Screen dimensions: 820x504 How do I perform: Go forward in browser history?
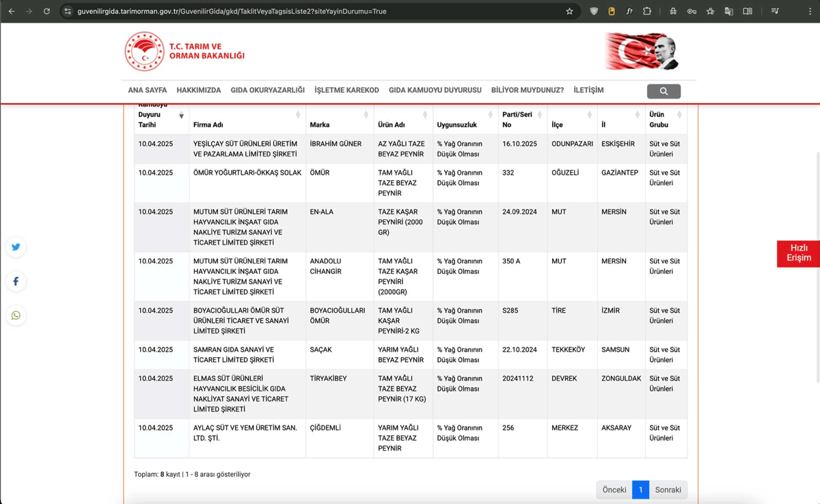(x=29, y=11)
